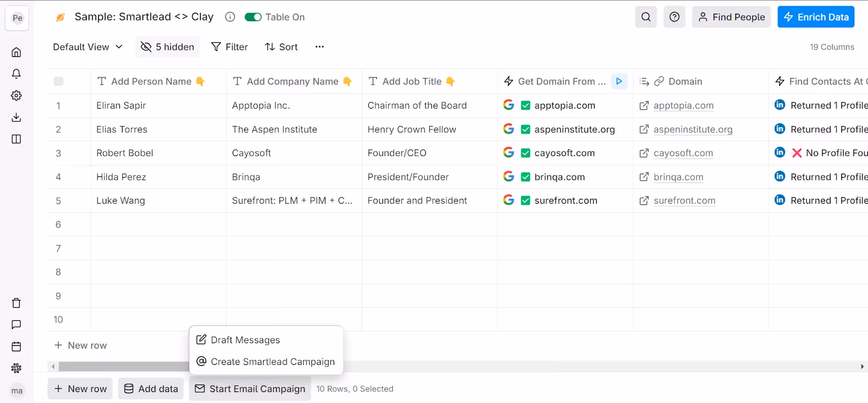Screen dimensions: 868x403
Task: Show the 5 hidden columns
Action: (x=167, y=47)
